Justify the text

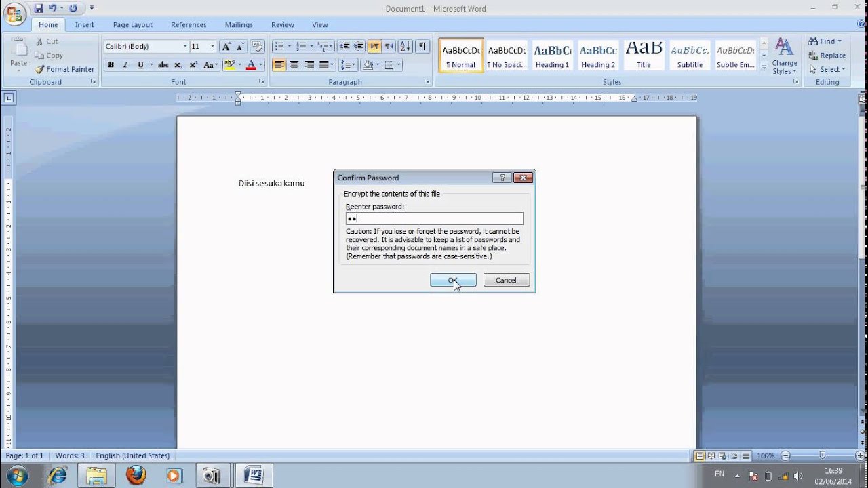click(324, 65)
